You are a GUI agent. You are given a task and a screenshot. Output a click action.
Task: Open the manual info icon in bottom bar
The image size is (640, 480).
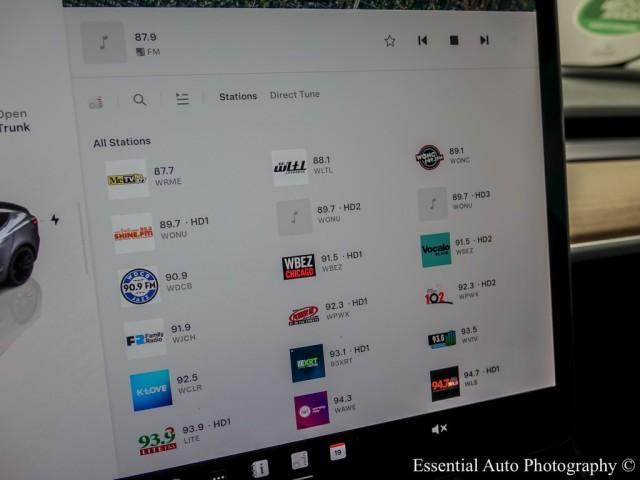coord(260,468)
